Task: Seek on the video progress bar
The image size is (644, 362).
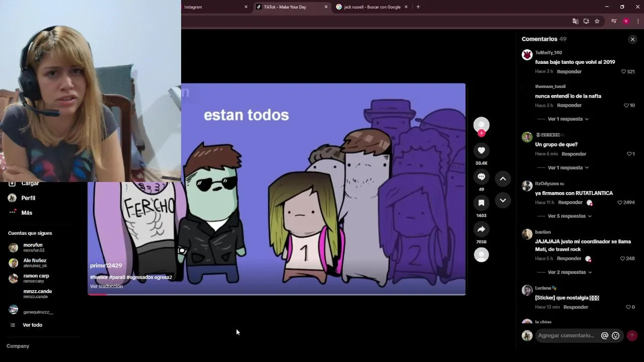Action: [277, 294]
